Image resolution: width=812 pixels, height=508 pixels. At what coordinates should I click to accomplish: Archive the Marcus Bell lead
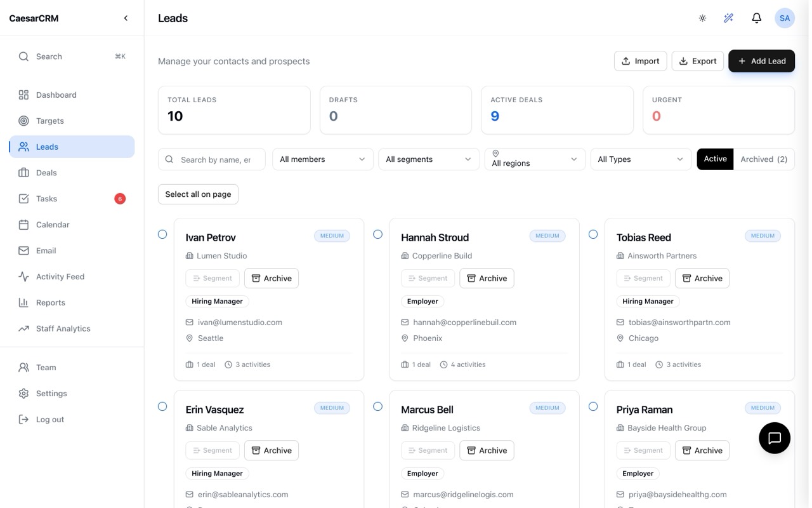pos(487,450)
